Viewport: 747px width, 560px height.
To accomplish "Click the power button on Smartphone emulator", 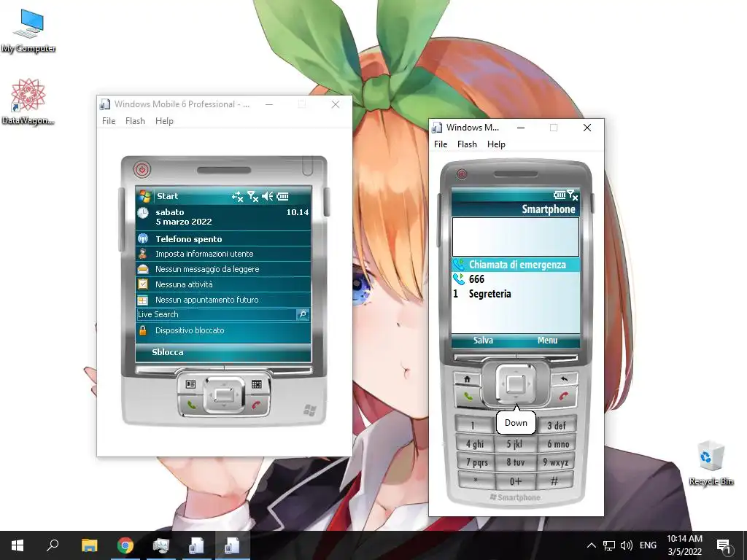I will tap(461, 174).
